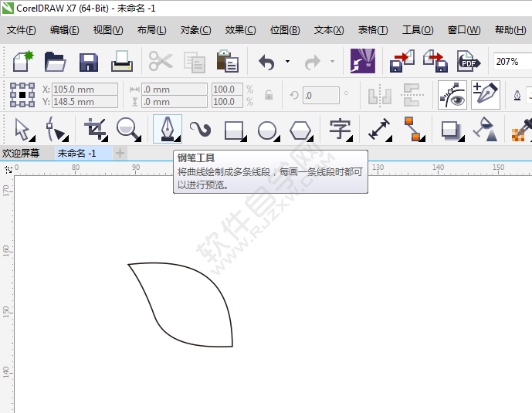The image size is (532, 413).
Task: Select the Text tool
Action: tap(340, 129)
